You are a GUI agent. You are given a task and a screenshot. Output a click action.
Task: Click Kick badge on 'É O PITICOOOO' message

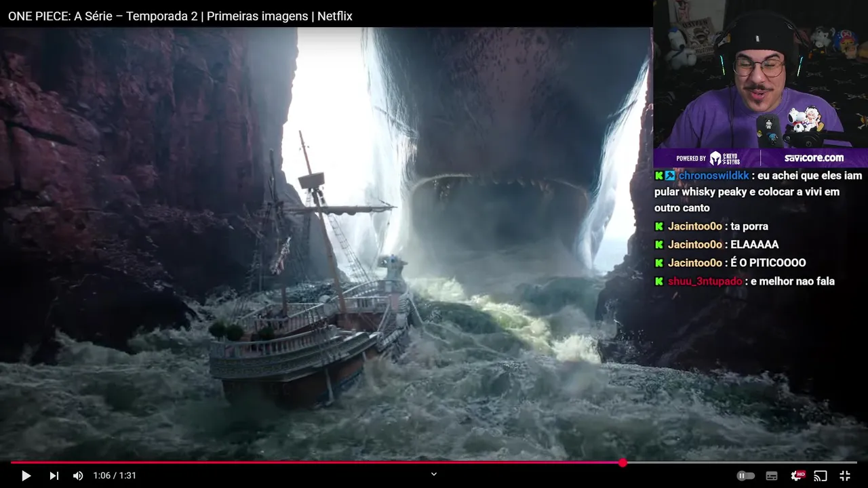[659, 263]
